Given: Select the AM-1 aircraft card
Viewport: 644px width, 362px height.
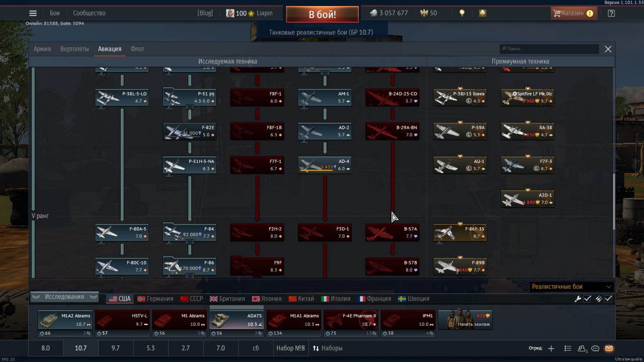Looking at the screenshot, I should [325, 98].
